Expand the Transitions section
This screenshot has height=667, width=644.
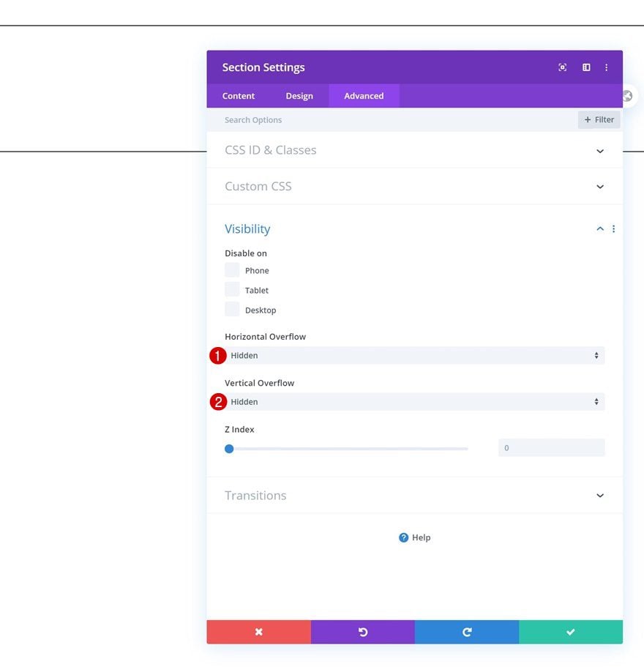click(415, 496)
